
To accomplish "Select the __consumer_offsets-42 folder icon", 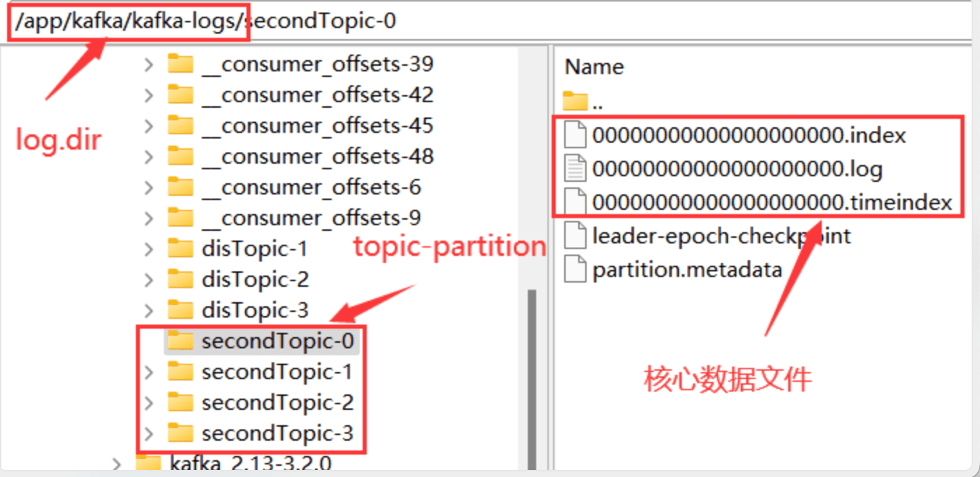I will (181, 94).
